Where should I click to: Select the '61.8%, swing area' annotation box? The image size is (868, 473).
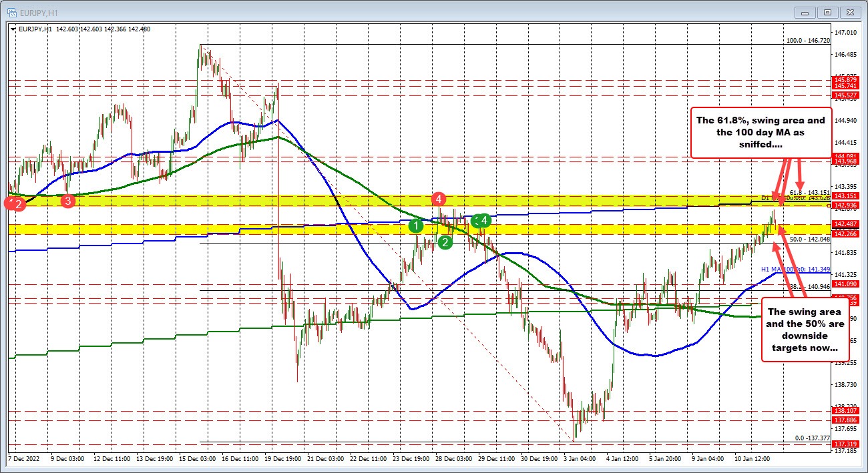click(x=761, y=131)
